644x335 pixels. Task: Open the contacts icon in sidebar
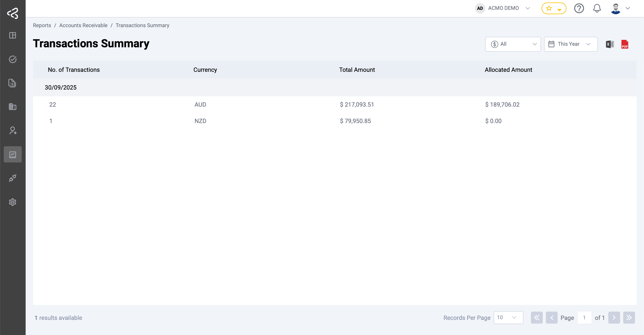pyautogui.click(x=12, y=130)
